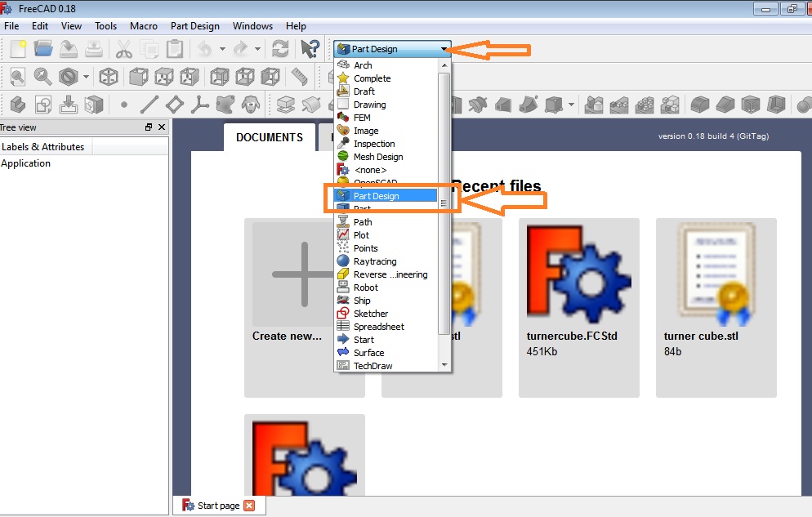Create a new empty document
The width and height of the screenshot is (812, 517).
18,49
